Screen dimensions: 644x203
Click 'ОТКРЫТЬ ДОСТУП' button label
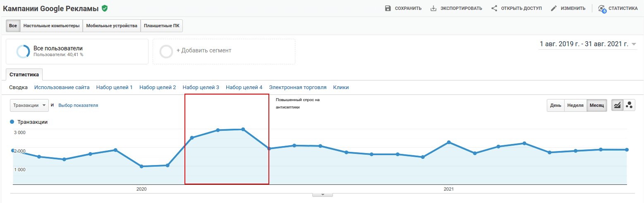click(x=522, y=8)
